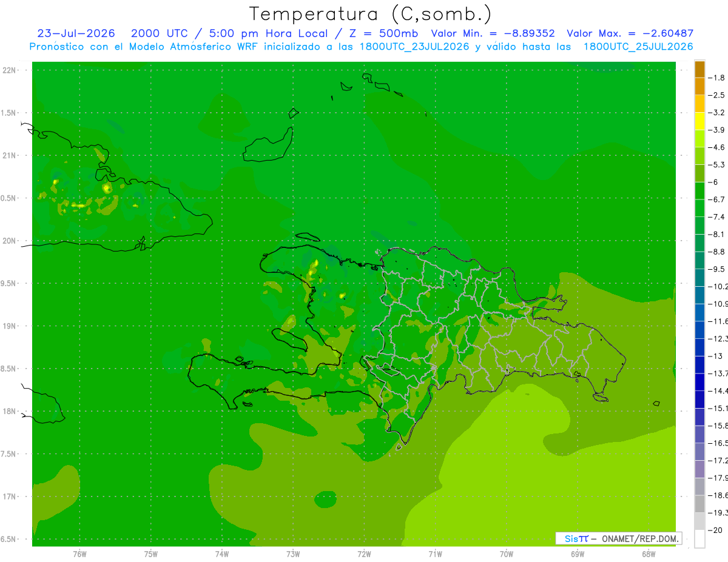Click the '17N' latitude label
The height and width of the screenshot is (562, 728).
coord(9,497)
